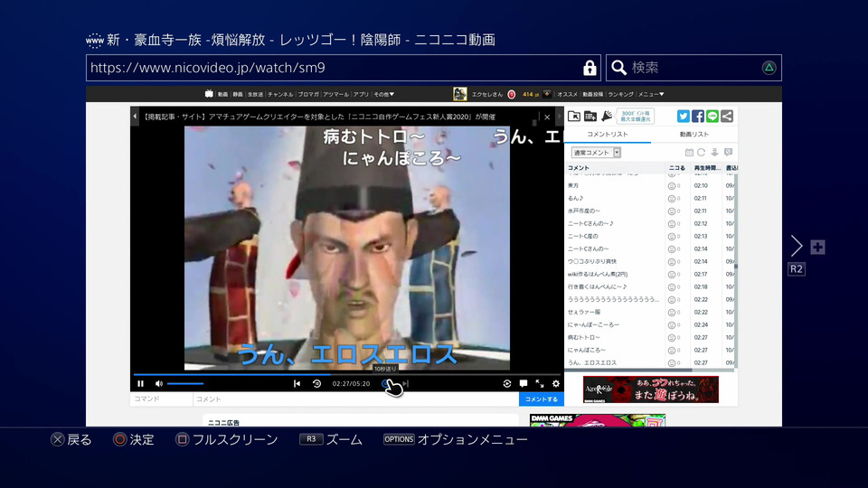Close the news ticker banner
Viewport: 868px width, 488px height.
(x=547, y=117)
